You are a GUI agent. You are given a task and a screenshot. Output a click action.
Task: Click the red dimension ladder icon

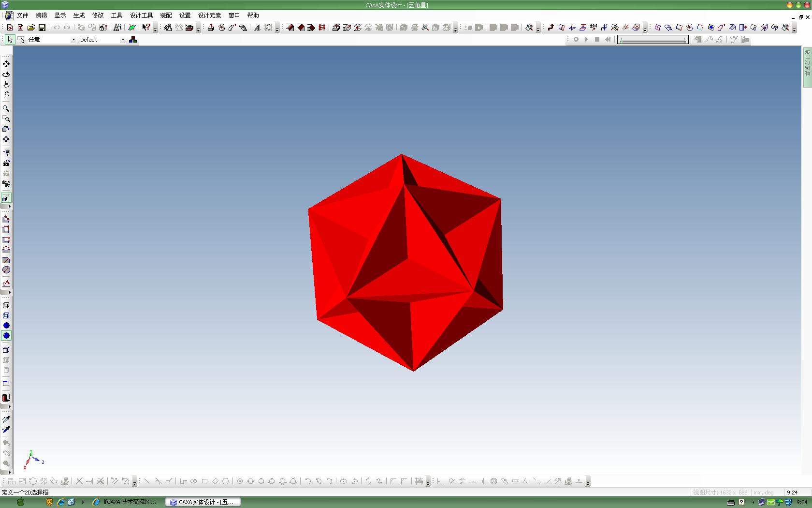coord(322,28)
